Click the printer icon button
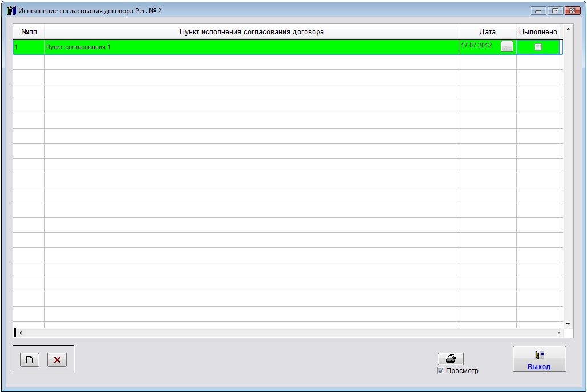The image size is (587, 392). (450, 359)
